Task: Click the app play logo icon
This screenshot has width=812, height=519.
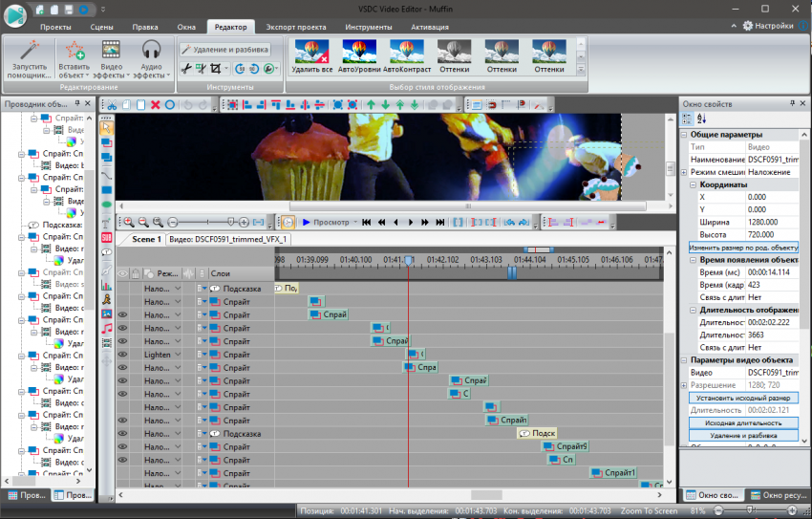Action: pos(15,14)
